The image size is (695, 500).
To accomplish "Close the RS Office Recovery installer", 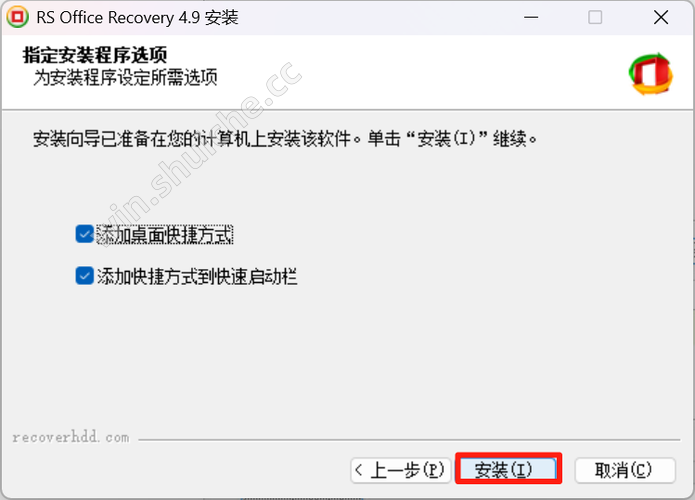I will pos(661,18).
